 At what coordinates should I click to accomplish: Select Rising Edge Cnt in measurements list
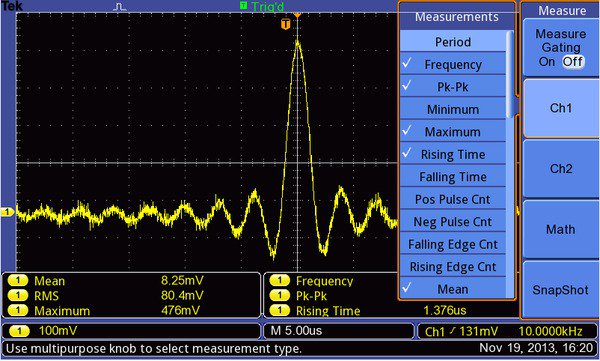click(x=453, y=266)
